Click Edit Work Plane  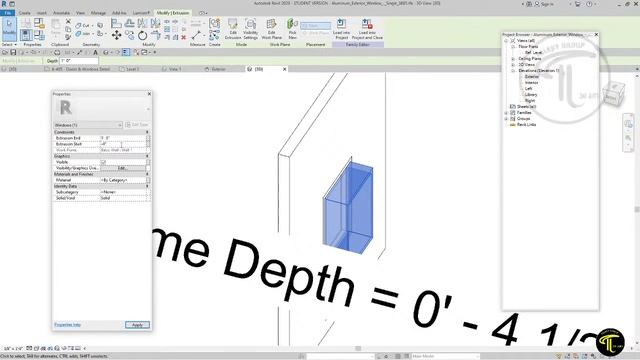coord(271,29)
